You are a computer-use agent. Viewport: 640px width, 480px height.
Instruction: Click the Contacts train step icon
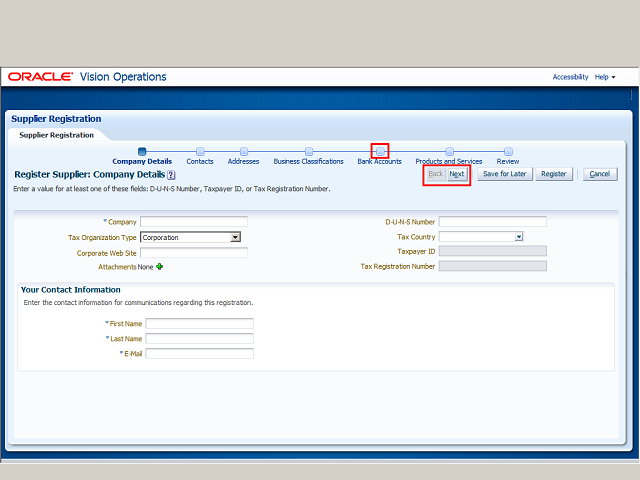tap(200, 151)
